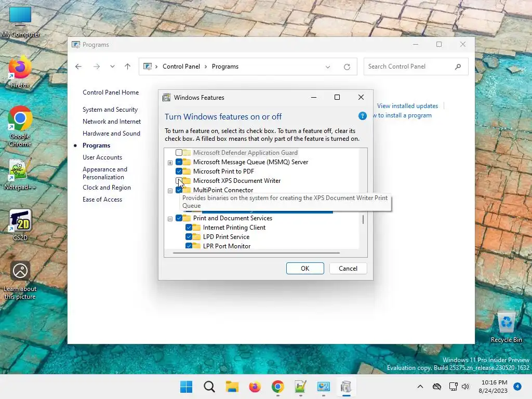Go to Hardware and Sound category

click(111, 134)
